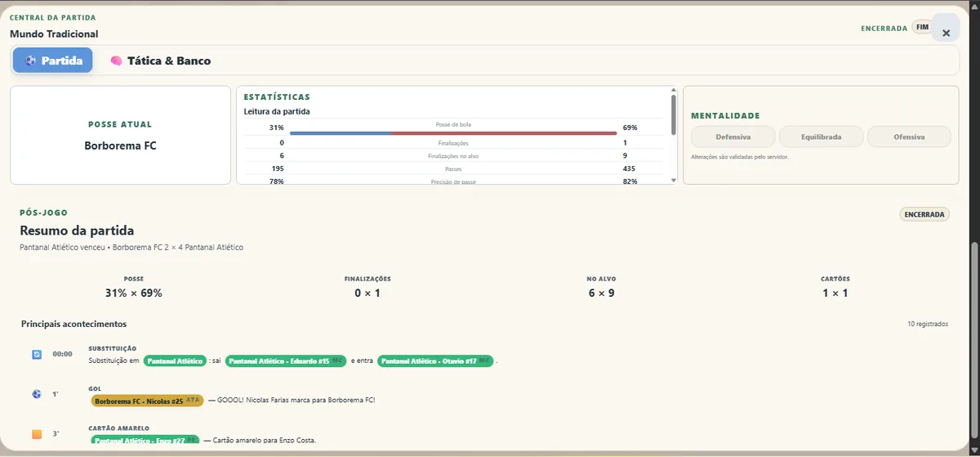The height and width of the screenshot is (457, 980).
Task: Click the Pantanal Atlético team tag
Action: tap(175, 361)
